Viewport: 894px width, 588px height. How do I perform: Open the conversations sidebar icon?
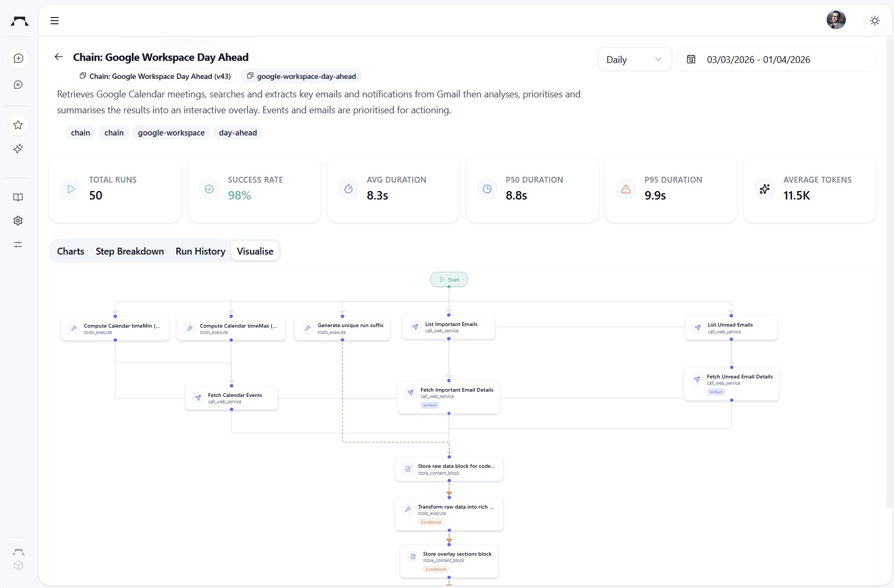click(18, 85)
